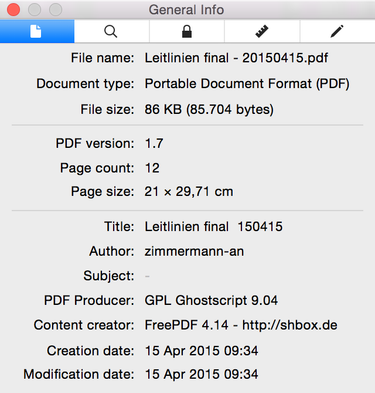The image size is (375, 393).
Task: Switch to the Crop ruler tab
Action: pyautogui.click(x=262, y=31)
